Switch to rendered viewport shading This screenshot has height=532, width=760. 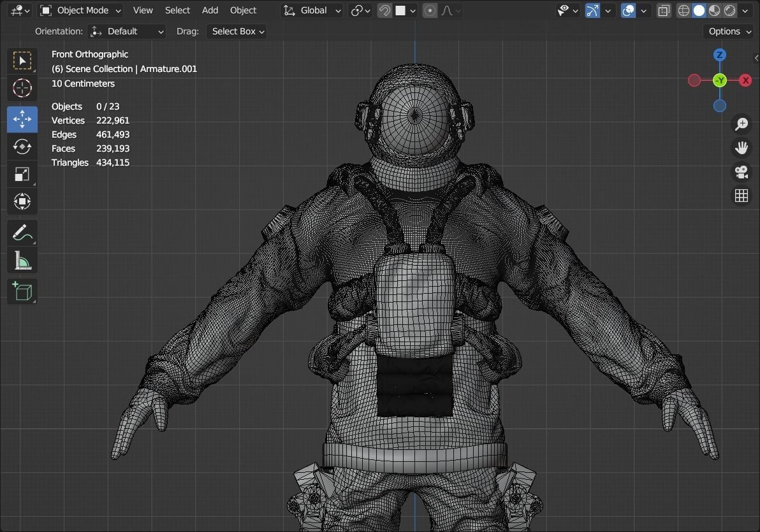pos(730,10)
